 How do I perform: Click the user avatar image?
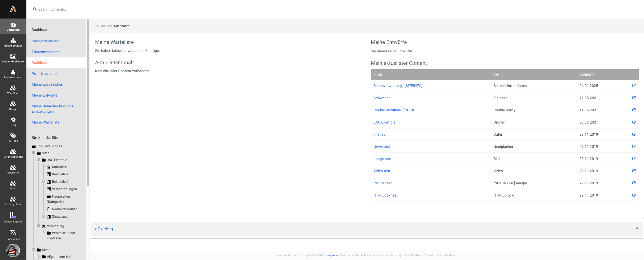click(x=13, y=250)
